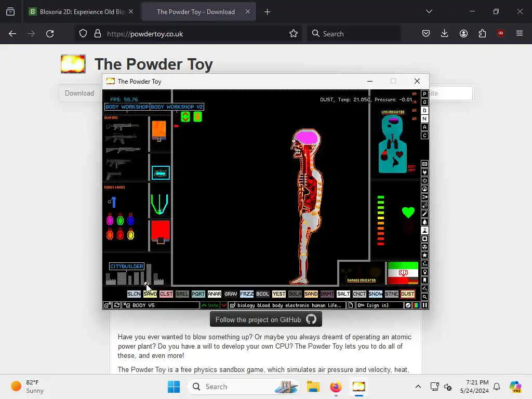Vote up the BODY V5 save
532x399 pixels.
click(x=210, y=305)
